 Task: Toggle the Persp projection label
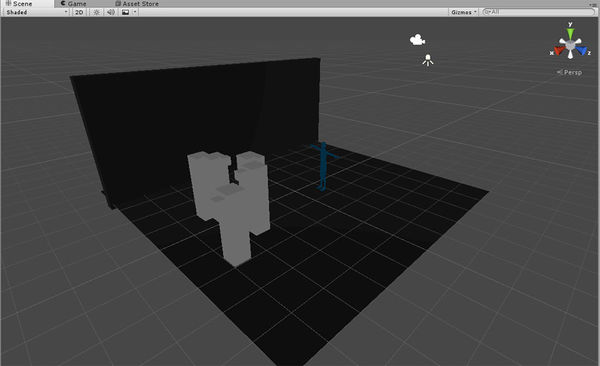click(569, 72)
